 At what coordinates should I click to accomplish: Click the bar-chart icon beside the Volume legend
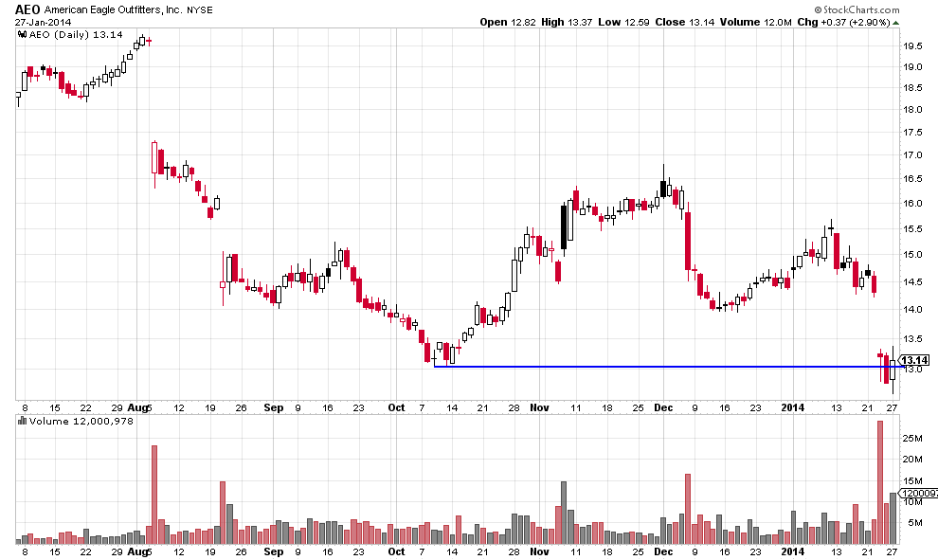point(23,421)
